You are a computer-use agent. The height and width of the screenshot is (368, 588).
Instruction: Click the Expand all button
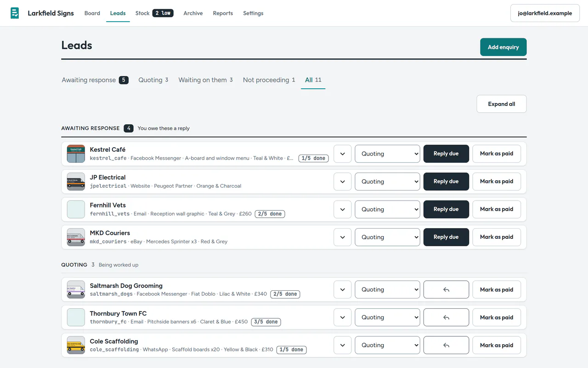click(502, 104)
